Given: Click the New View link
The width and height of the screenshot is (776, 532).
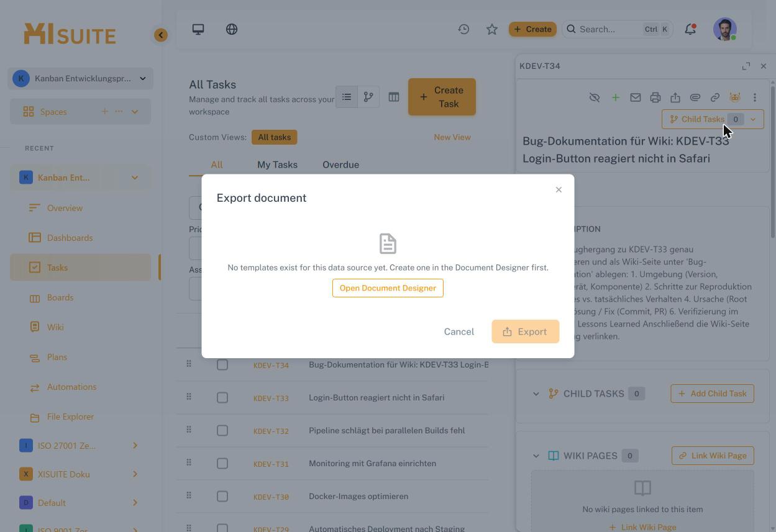Looking at the screenshot, I should pyautogui.click(x=452, y=137).
